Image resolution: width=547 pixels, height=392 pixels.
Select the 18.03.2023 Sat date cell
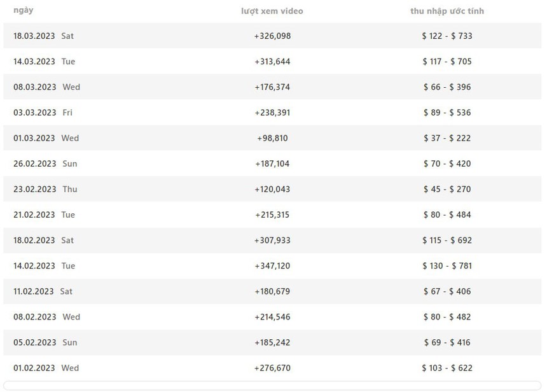pos(43,36)
